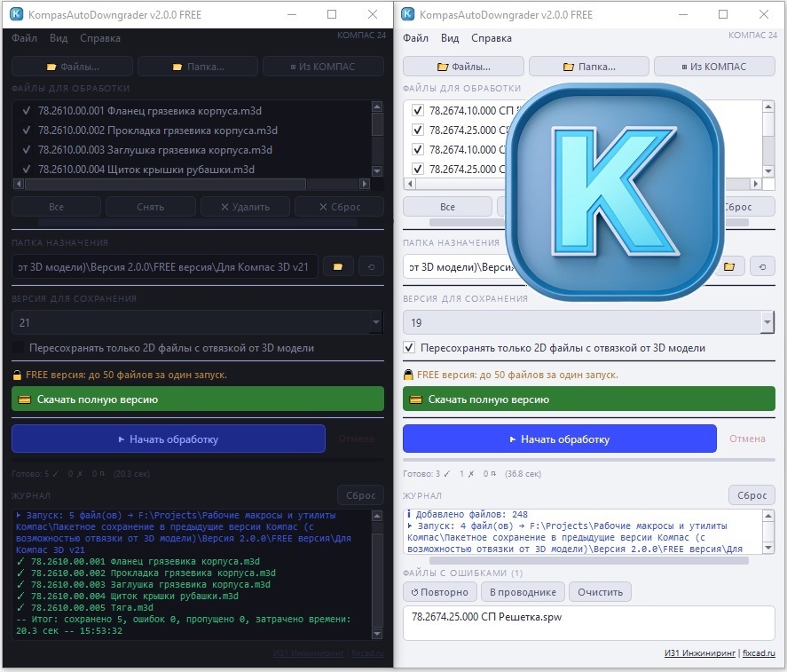Click dark file list scroll-up arrow
787x672 pixels.
coord(377,107)
